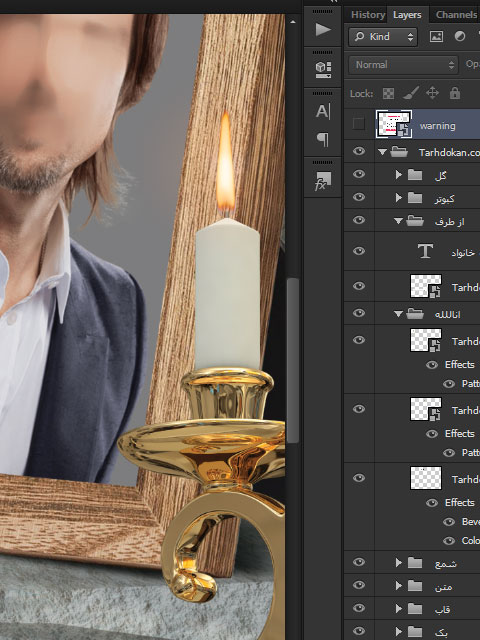The image size is (480, 640).
Task: Select the T text layer icon
Action: click(425, 251)
